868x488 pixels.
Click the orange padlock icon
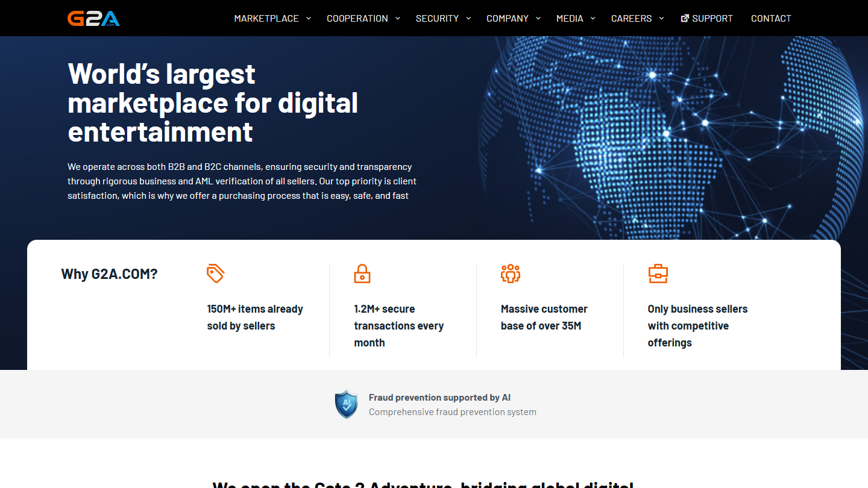tap(362, 274)
